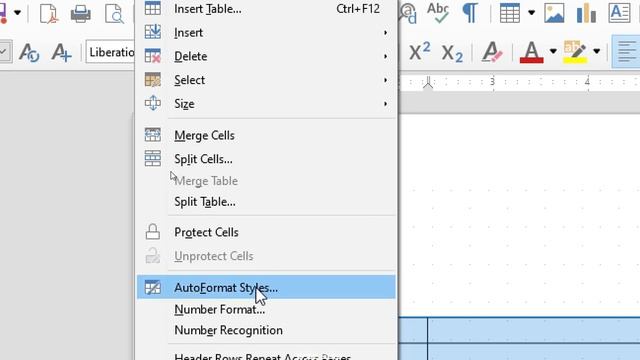Click the Insert Table icon in menu

point(153,8)
